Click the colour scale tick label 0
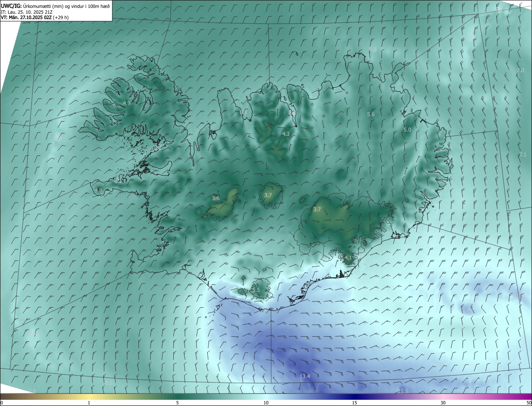The height and width of the screenshot is (406, 532). [x=2, y=403]
